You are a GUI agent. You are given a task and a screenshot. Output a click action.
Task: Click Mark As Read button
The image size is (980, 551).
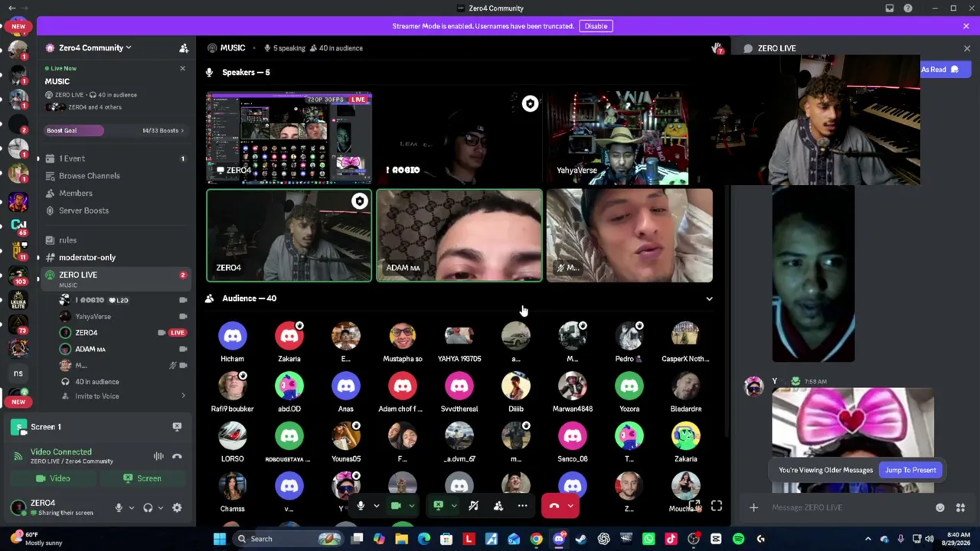point(945,70)
